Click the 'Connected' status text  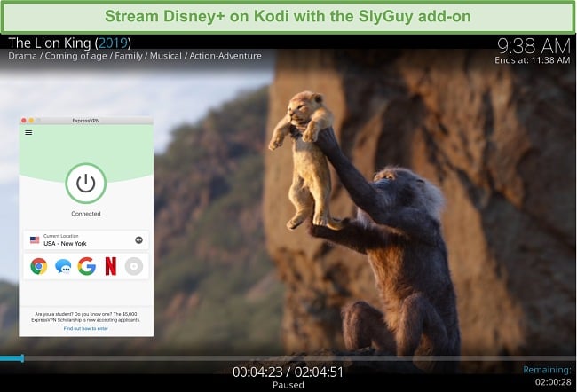[x=86, y=214]
